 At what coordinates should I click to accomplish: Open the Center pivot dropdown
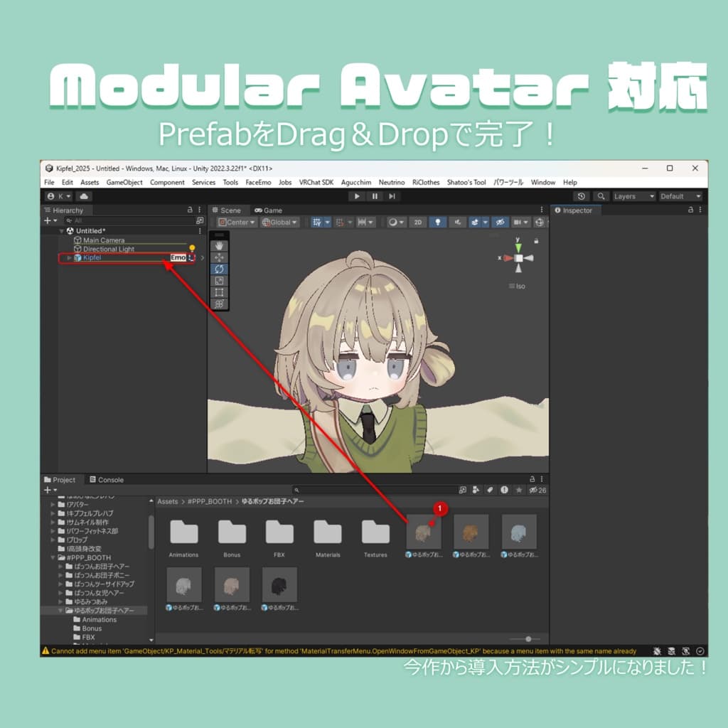[x=237, y=223]
